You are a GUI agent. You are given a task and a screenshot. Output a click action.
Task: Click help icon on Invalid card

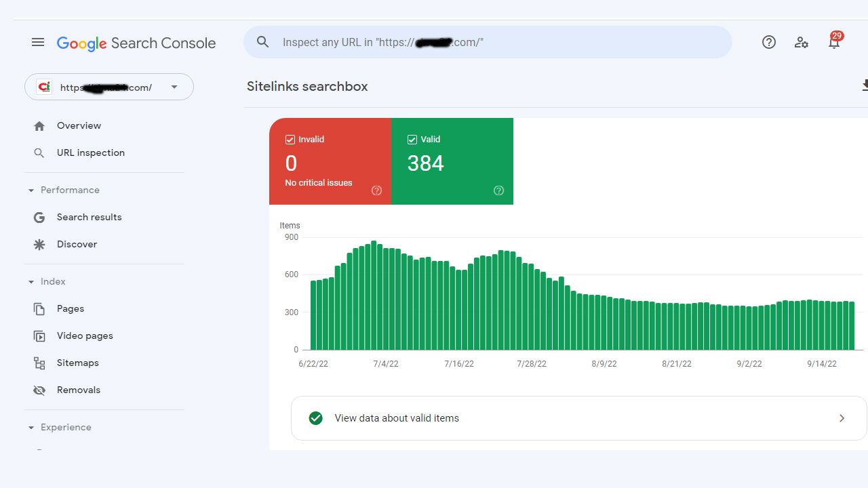click(x=377, y=190)
